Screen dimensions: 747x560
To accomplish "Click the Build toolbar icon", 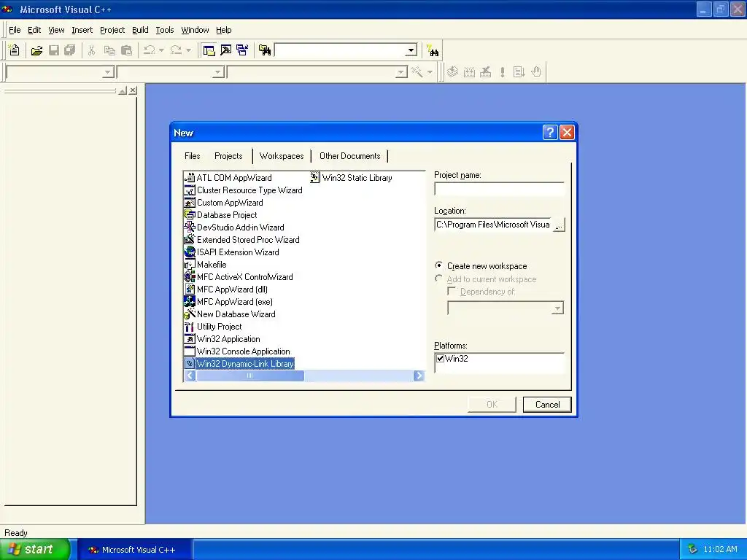I will (469, 72).
